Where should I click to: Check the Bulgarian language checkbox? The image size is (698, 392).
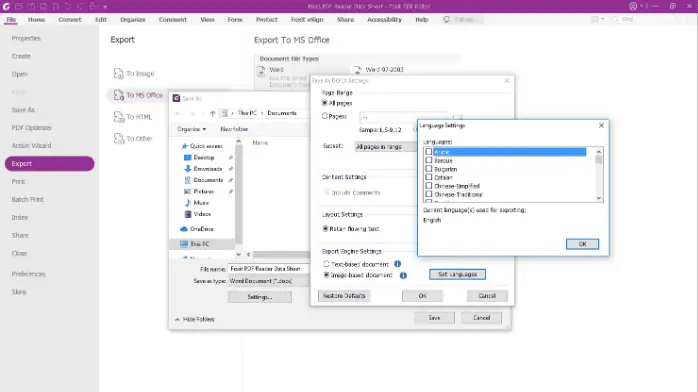point(429,169)
